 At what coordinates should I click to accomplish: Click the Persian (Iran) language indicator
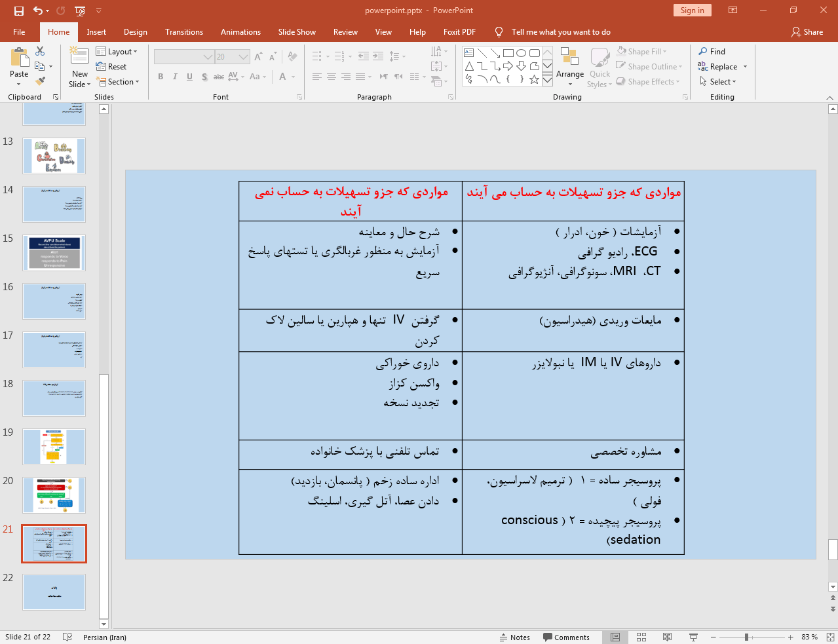pyautogui.click(x=105, y=637)
